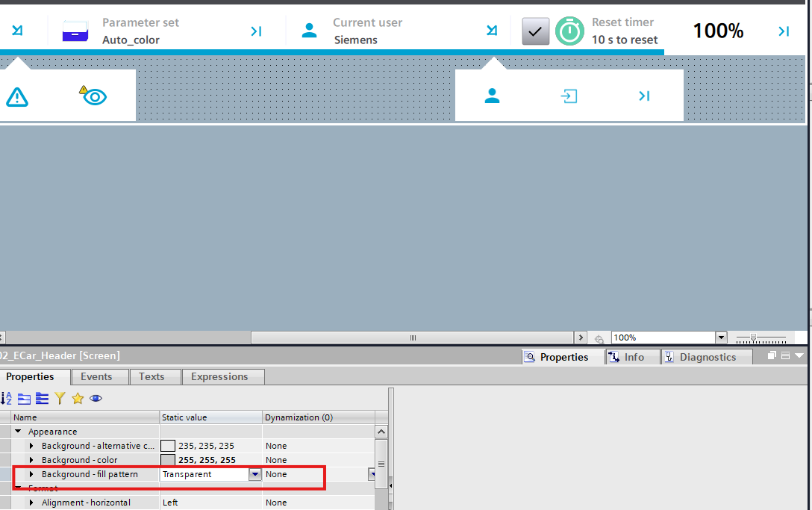The width and height of the screenshot is (812, 510).
Task: Click the zoom slider handle in the editor
Action: pos(754,338)
